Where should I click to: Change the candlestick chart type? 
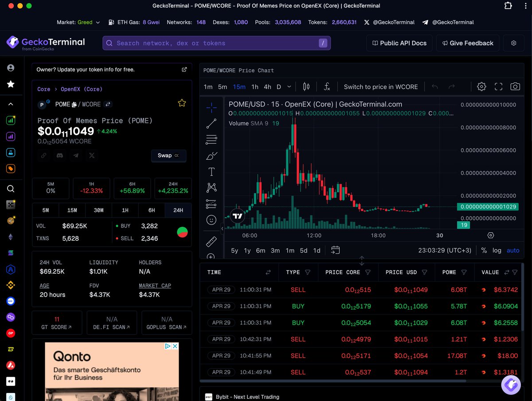pyautogui.click(x=306, y=87)
